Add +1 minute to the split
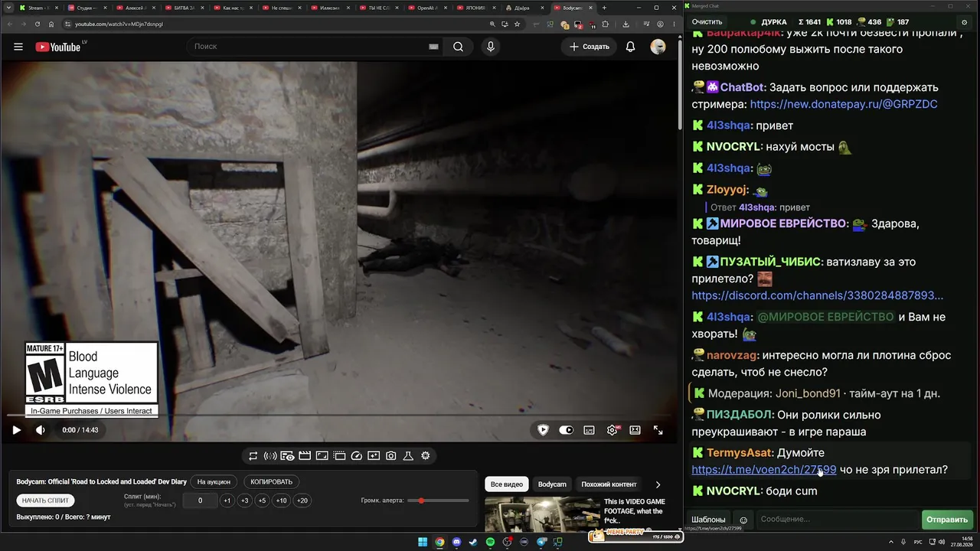 click(227, 500)
